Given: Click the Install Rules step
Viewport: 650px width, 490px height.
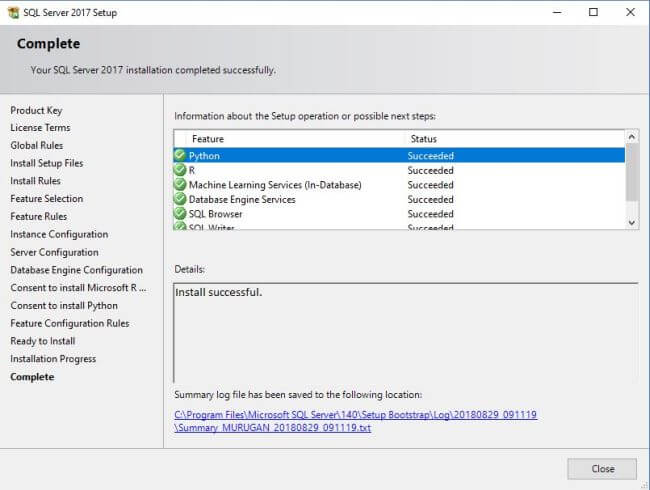Looking at the screenshot, I should [35, 181].
